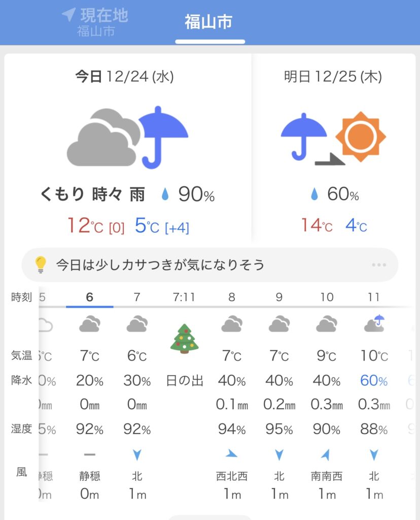
Task: Tap the cloudy icon at 8 o'clock
Action: tap(232, 323)
